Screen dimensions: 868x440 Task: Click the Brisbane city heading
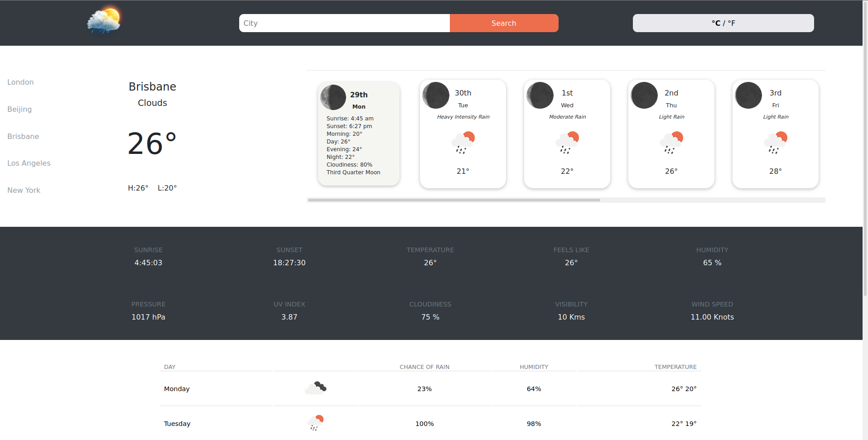(x=152, y=86)
